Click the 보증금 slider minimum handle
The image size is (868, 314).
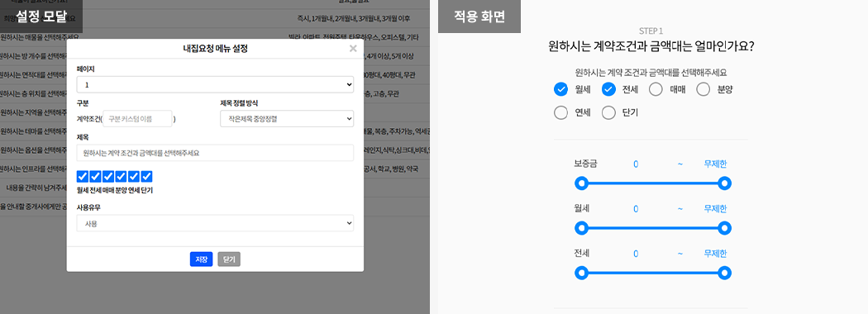click(x=581, y=183)
